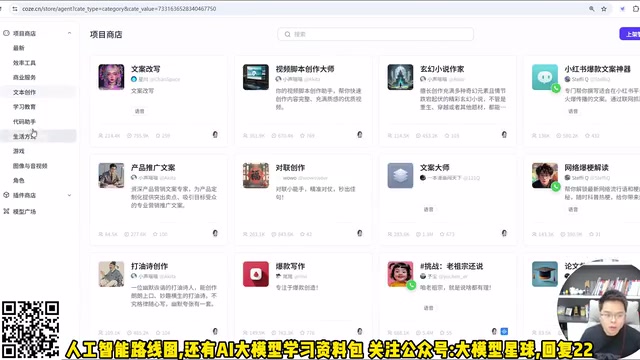Open the 文案改写 title link
640x360 pixels.
pyautogui.click(x=146, y=69)
